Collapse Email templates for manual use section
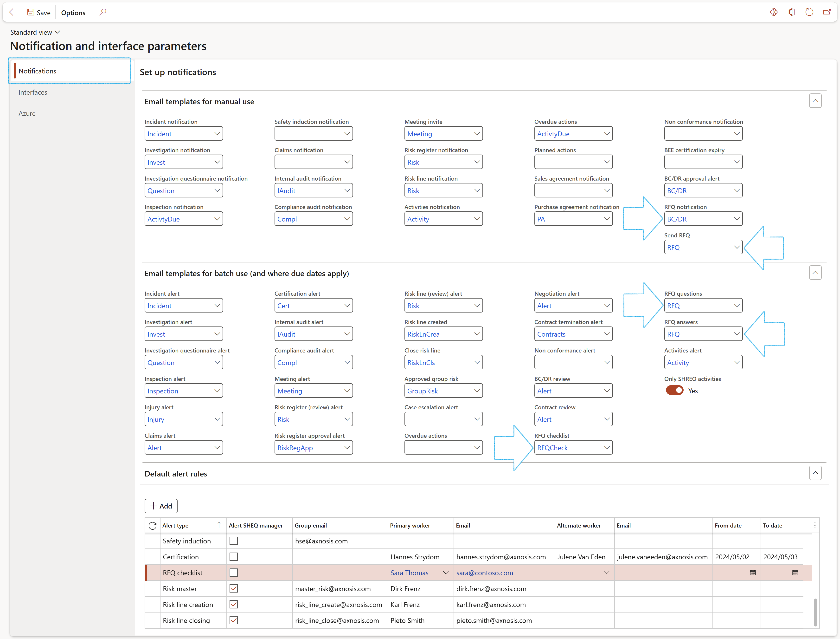This screenshot has height=639, width=840. [815, 101]
